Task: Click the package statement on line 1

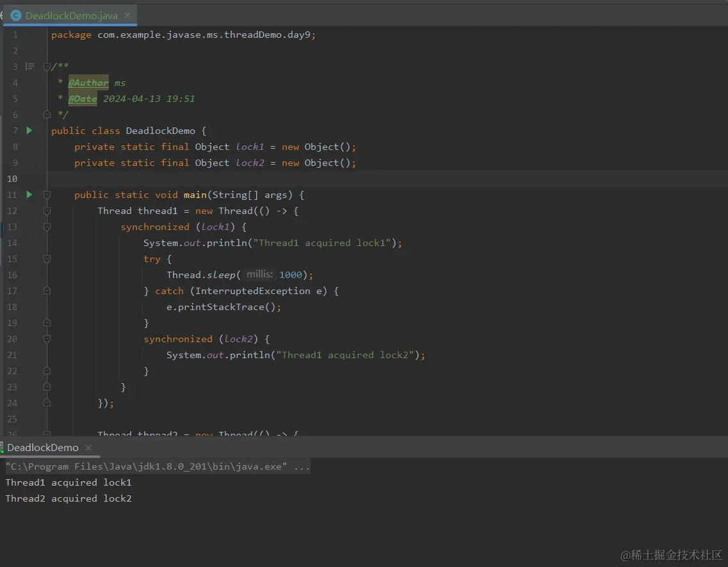Action: [x=183, y=35]
